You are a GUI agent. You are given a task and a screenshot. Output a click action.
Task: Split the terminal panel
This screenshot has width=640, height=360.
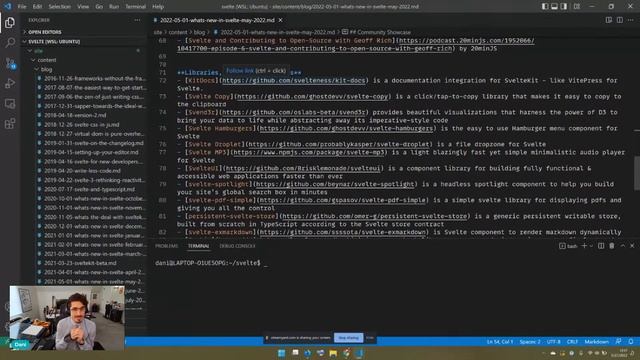pyautogui.click(x=601, y=246)
